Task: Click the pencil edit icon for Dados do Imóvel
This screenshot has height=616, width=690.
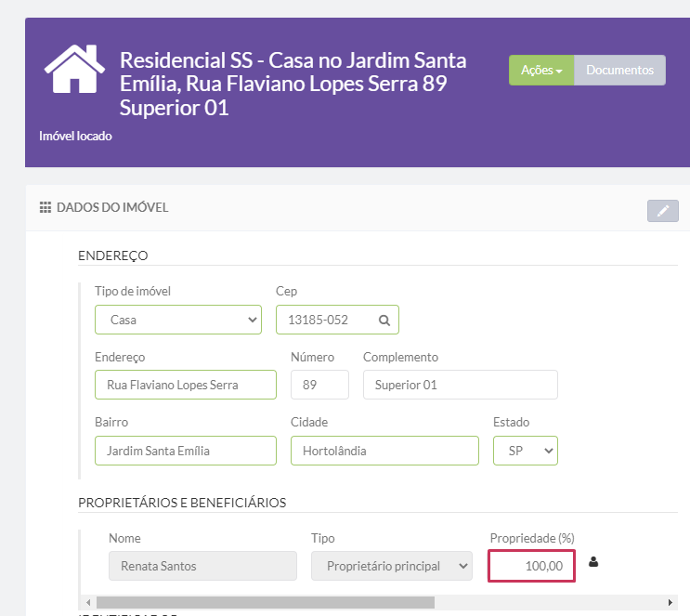Action: point(663,211)
